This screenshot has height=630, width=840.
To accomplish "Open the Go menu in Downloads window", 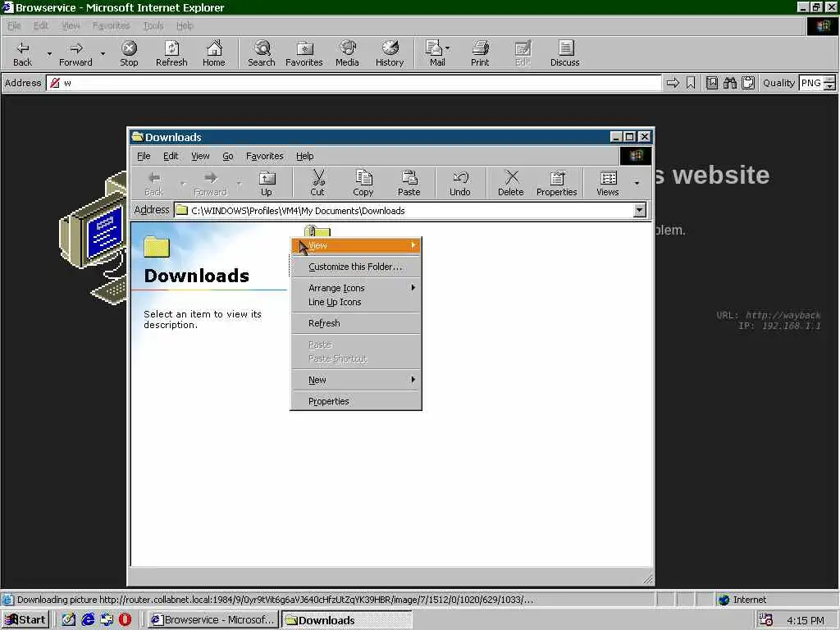I will click(228, 156).
